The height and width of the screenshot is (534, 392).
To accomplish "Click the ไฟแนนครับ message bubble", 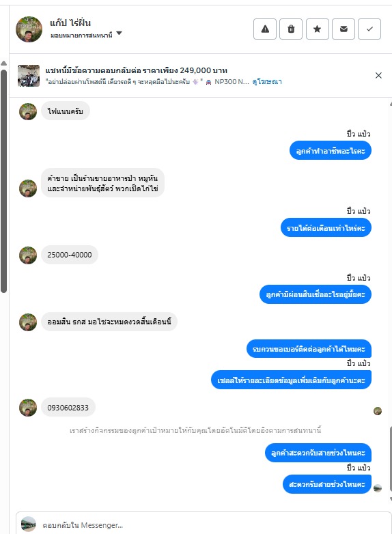I will click(66, 111).
